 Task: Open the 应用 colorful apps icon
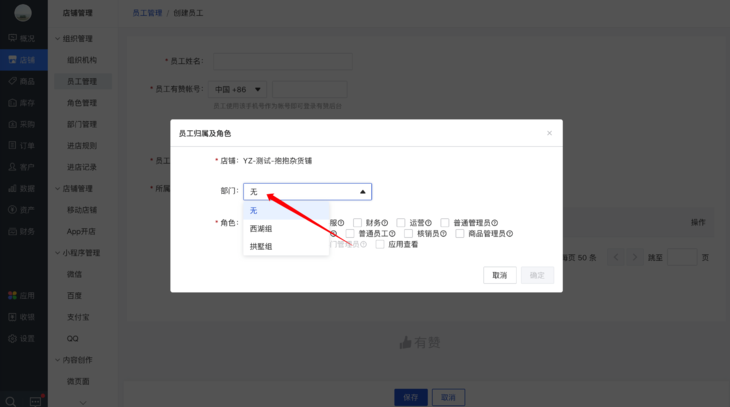13,295
